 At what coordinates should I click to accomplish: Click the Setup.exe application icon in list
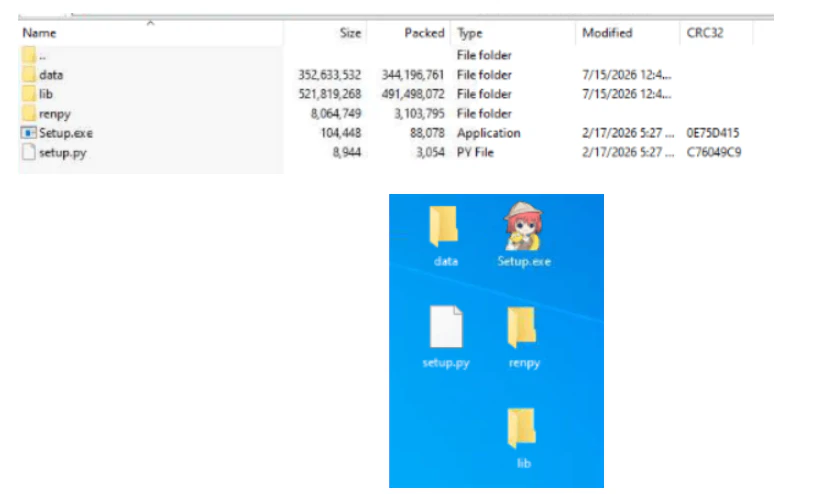[x=29, y=133]
